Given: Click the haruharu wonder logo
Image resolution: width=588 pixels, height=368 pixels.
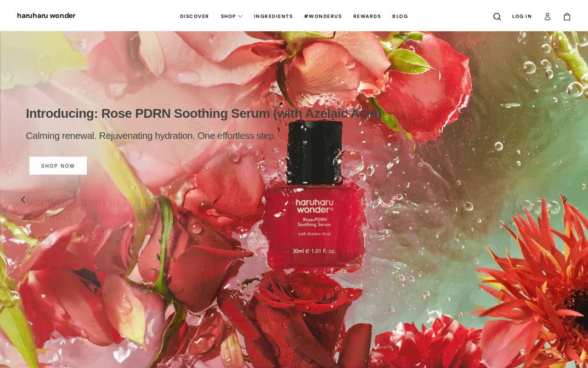Looking at the screenshot, I should pyautogui.click(x=46, y=16).
